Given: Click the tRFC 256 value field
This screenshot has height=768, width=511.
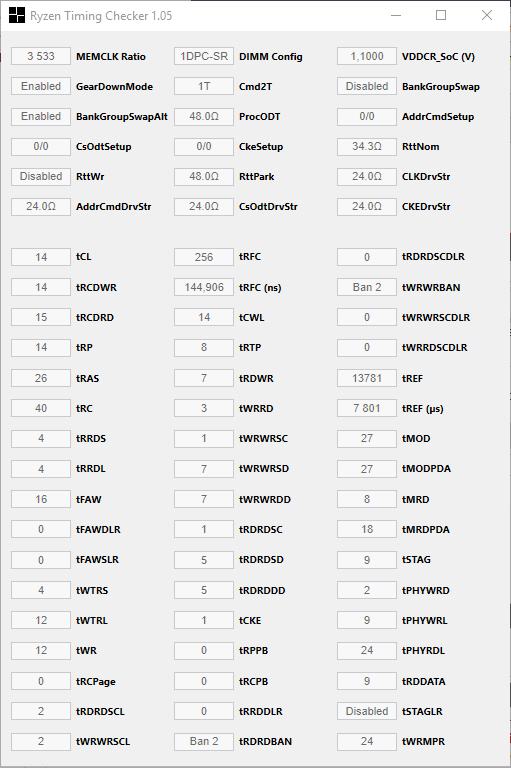Looking at the screenshot, I should tap(204, 257).
